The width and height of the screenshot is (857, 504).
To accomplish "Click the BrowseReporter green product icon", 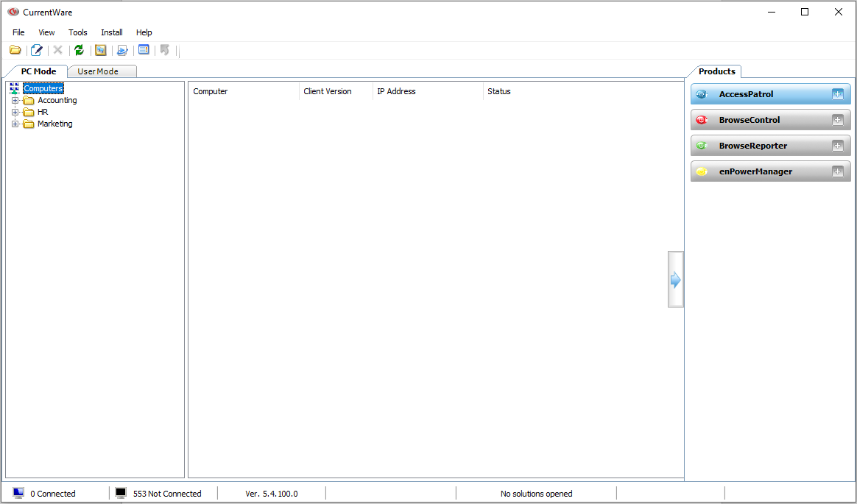I will pyautogui.click(x=702, y=146).
